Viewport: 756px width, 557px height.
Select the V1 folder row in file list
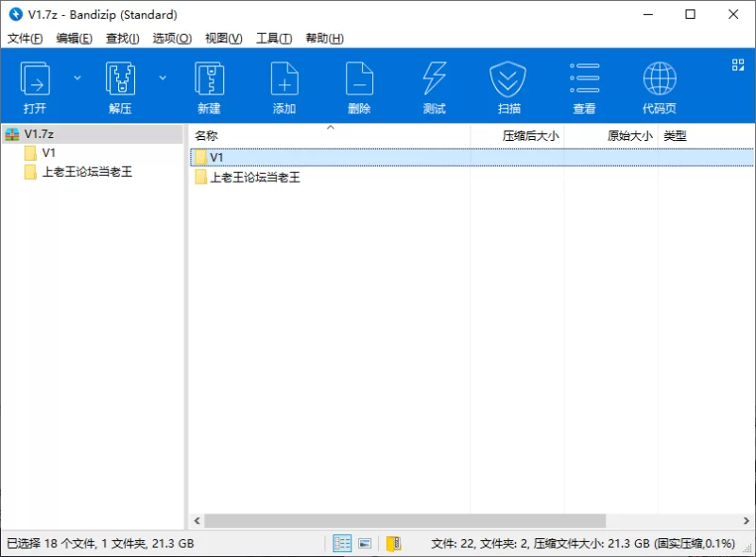coord(472,157)
